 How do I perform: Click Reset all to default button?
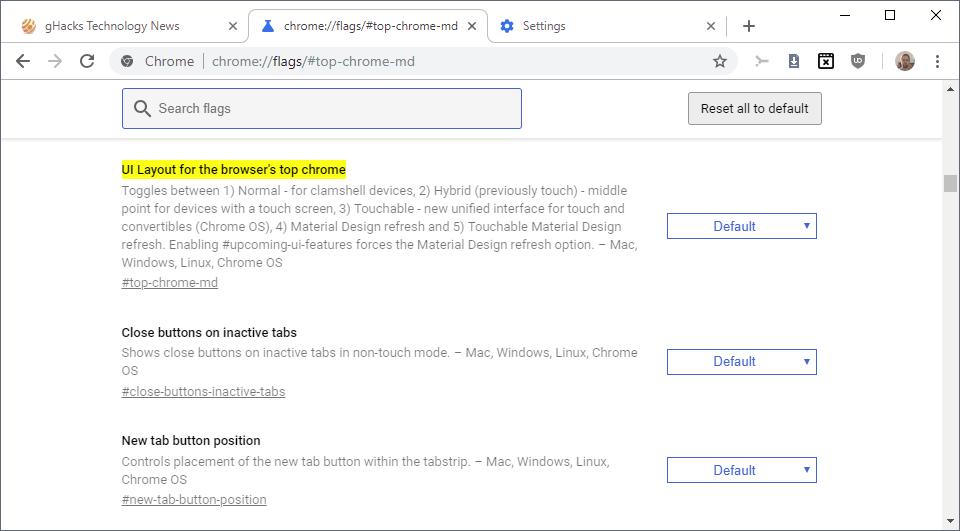(x=754, y=108)
